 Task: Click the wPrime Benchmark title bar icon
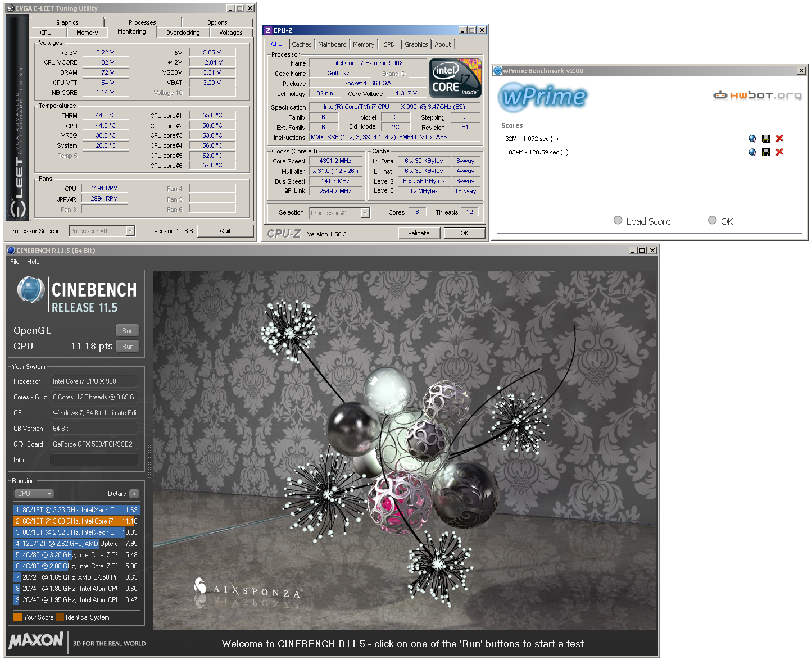coord(497,71)
